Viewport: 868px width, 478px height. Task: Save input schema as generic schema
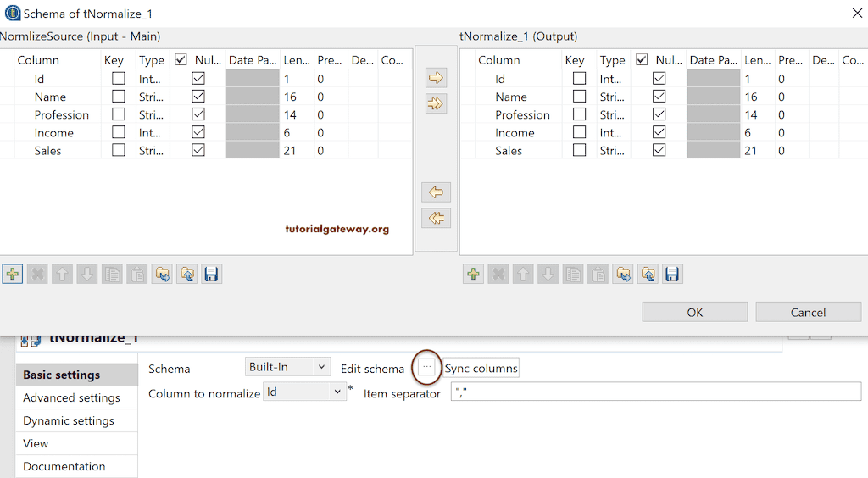pos(211,274)
